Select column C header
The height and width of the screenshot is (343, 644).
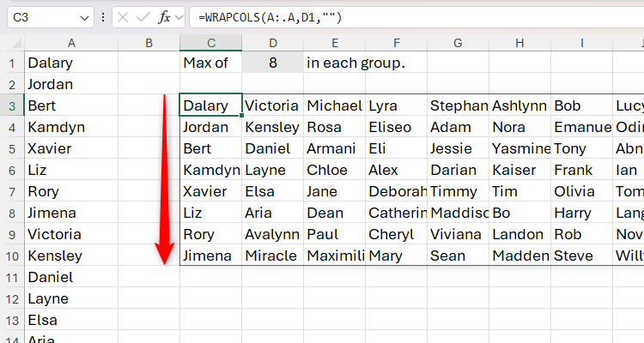[x=210, y=43]
